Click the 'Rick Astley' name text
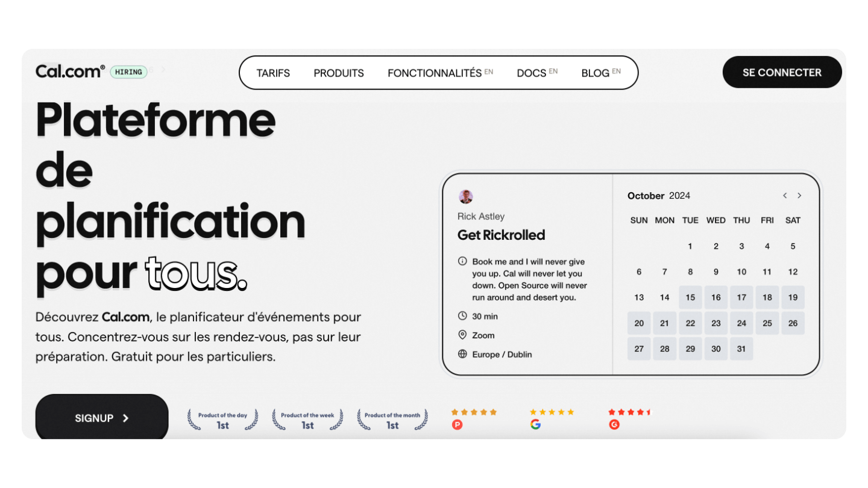The width and height of the screenshot is (868, 488). 481,216
